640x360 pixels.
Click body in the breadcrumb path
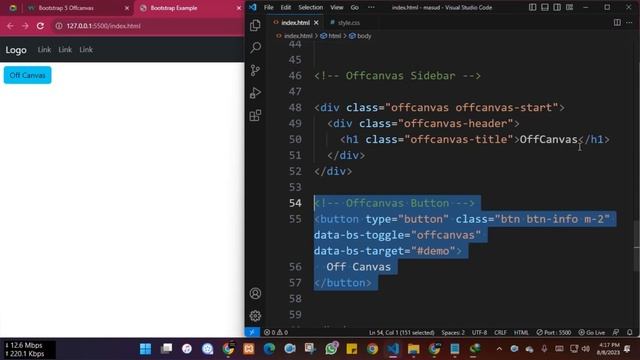pyautogui.click(x=364, y=36)
